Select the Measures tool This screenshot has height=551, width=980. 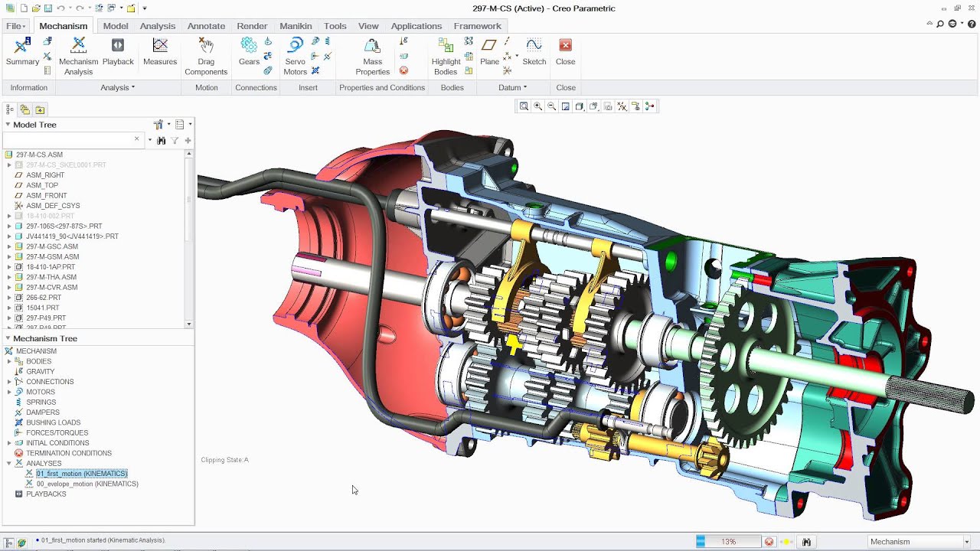[x=159, y=51]
